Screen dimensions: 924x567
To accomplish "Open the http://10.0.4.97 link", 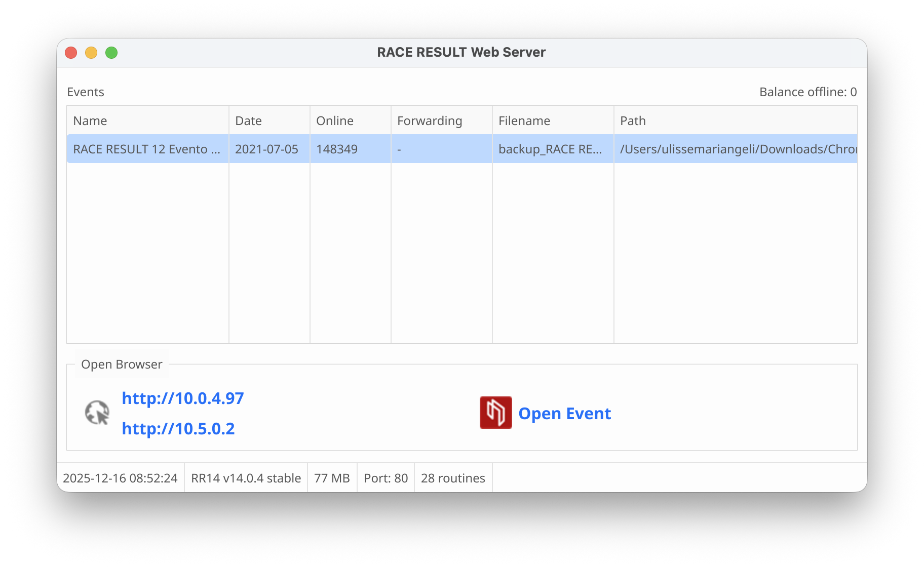I will [183, 398].
